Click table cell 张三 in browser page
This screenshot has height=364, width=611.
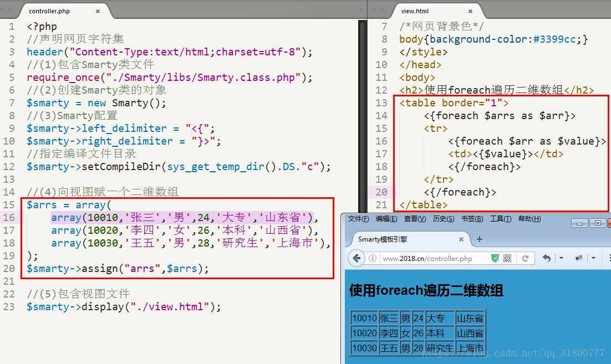(389, 318)
